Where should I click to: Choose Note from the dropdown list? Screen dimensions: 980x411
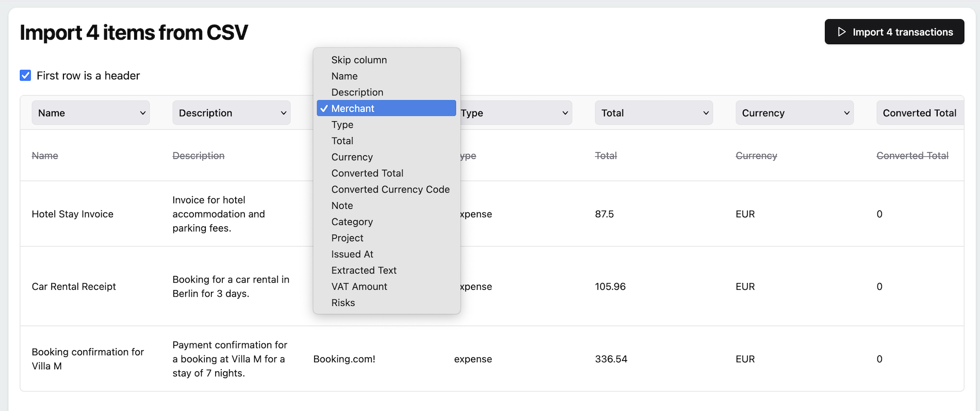pyautogui.click(x=342, y=206)
